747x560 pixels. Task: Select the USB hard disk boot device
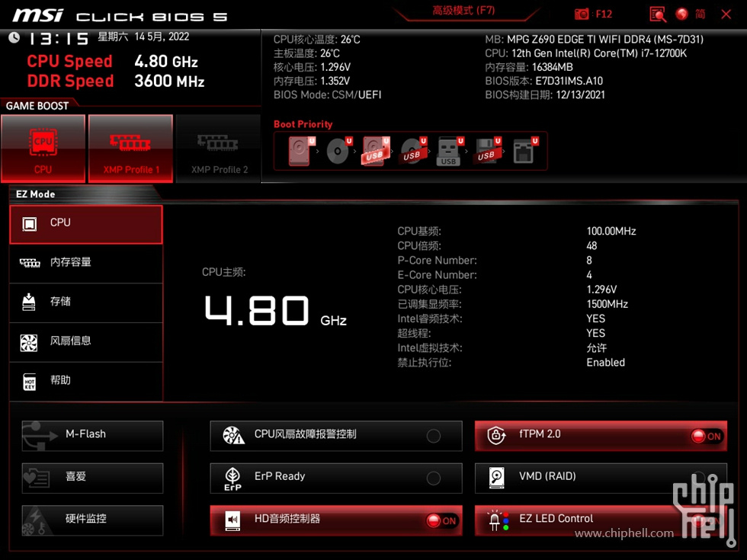click(376, 151)
